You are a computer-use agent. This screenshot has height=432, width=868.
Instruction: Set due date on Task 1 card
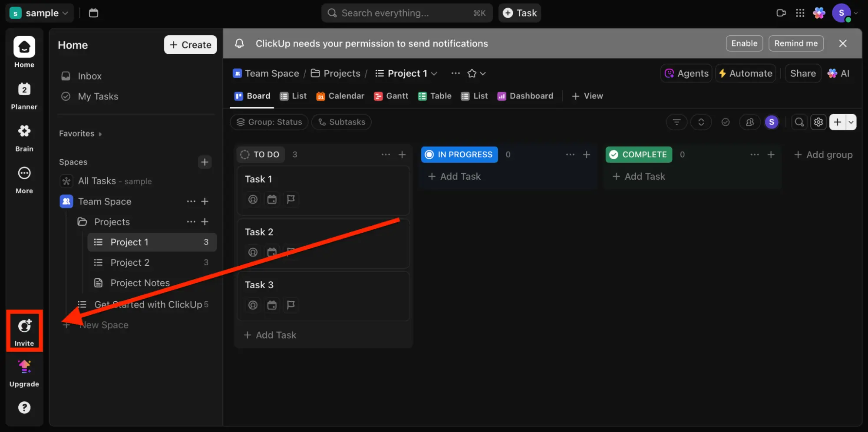[272, 199]
